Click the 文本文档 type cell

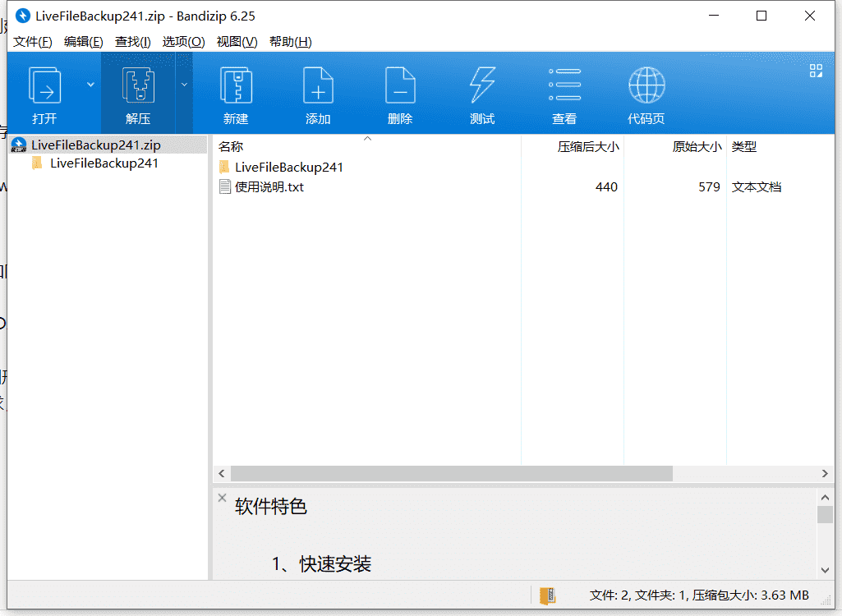[x=756, y=187]
